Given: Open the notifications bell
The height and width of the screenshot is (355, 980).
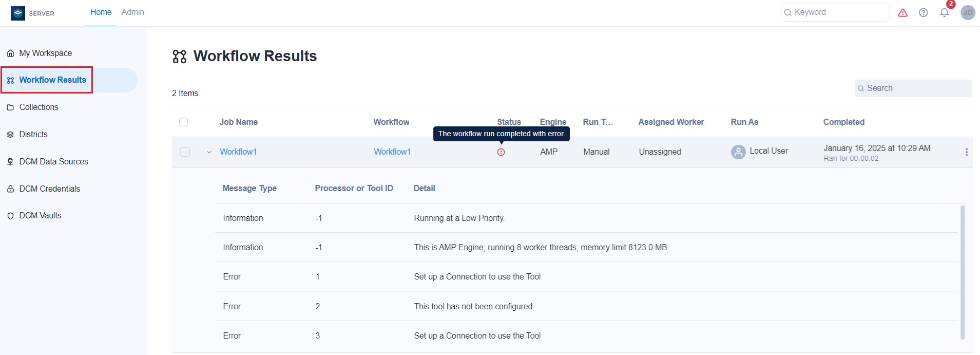Looking at the screenshot, I should tap(944, 13).
